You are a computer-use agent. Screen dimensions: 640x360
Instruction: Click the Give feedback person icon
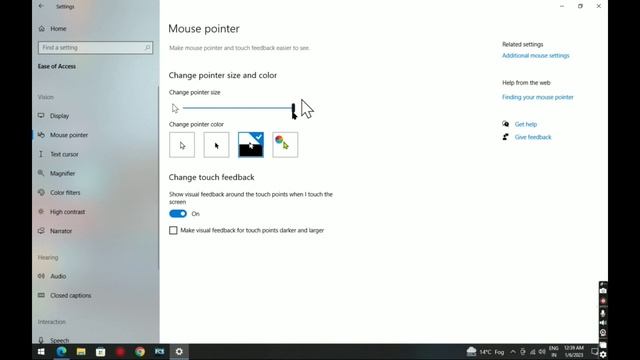(506, 137)
